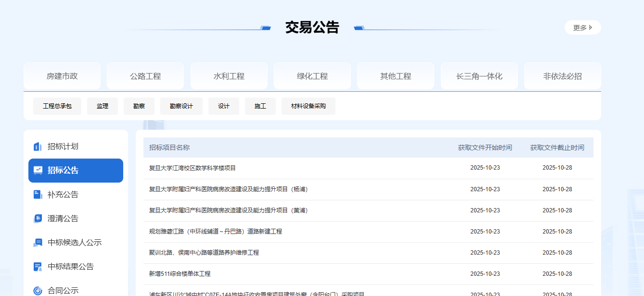Image resolution: width=644 pixels, height=296 pixels.
Task: Switch to the 房建市政 tab
Action: (62, 76)
